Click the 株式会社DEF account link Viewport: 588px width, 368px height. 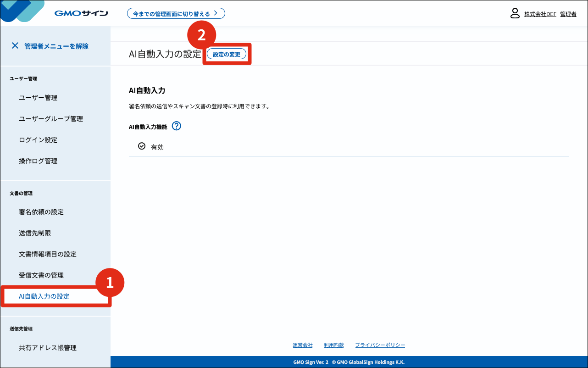pyautogui.click(x=540, y=14)
